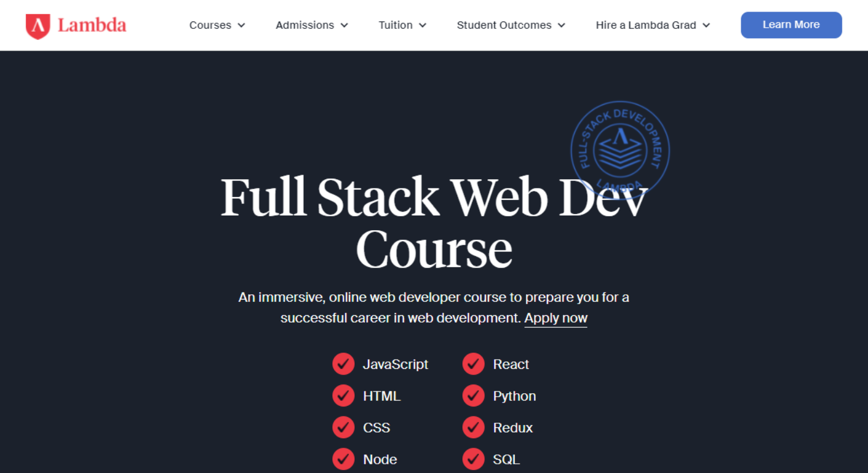Click the CSS checkmark
This screenshot has height=473, width=868.
[x=343, y=427]
